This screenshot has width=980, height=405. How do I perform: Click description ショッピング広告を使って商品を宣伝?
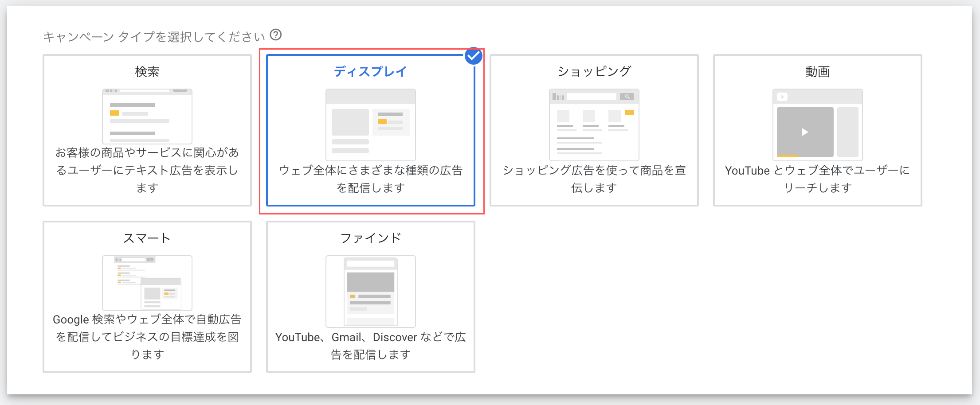click(x=594, y=179)
